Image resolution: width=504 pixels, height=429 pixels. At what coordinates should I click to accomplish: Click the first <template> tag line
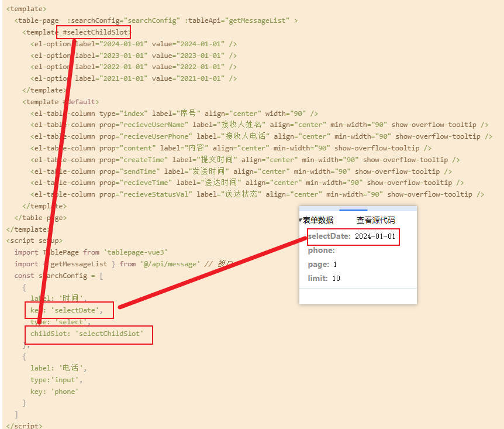coord(26,9)
